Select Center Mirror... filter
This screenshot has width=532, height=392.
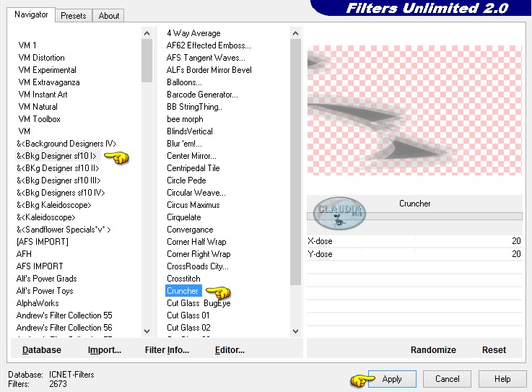191,156
